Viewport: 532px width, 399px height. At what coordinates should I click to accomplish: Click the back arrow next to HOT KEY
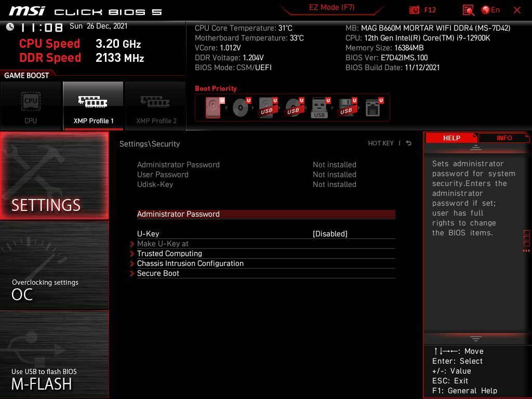pyautogui.click(x=409, y=143)
